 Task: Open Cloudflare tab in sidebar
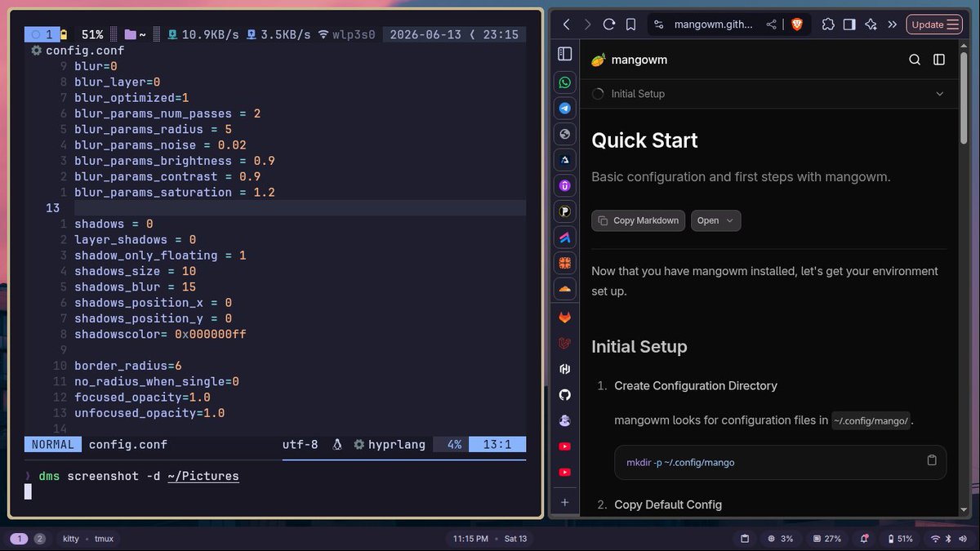[564, 289]
